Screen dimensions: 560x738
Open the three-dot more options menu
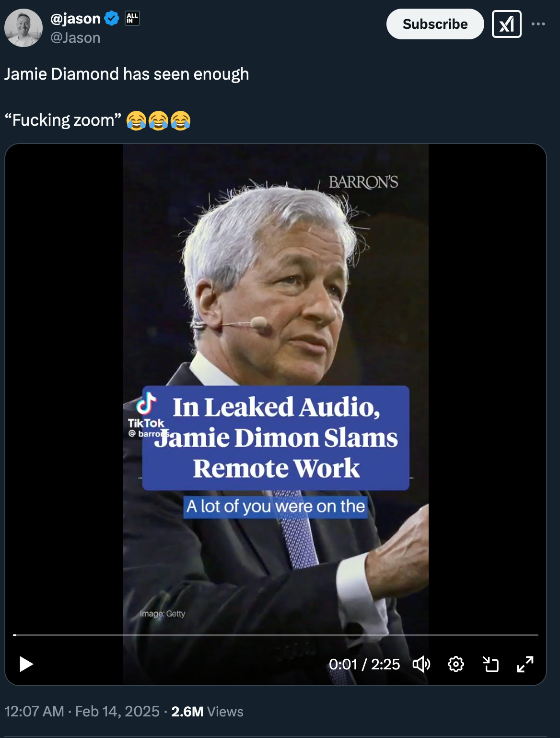[x=538, y=24]
